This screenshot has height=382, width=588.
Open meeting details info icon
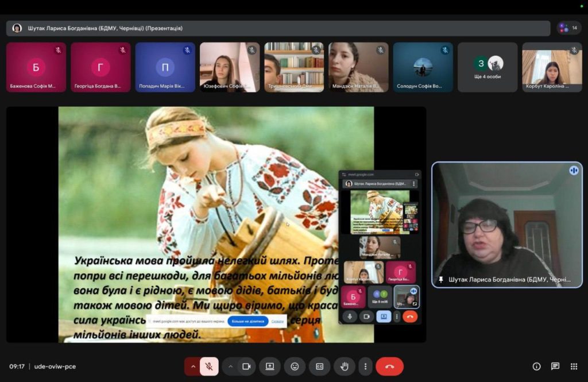click(x=536, y=366)
